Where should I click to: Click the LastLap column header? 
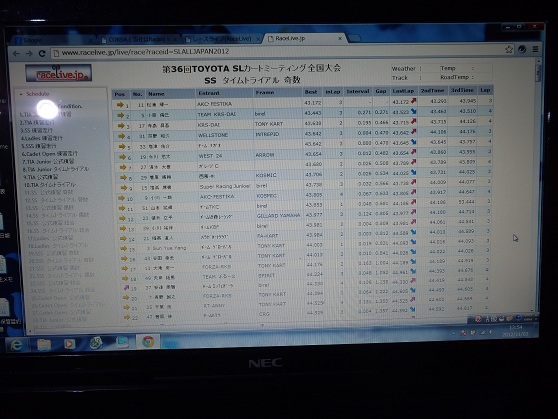tap(403, 91)
